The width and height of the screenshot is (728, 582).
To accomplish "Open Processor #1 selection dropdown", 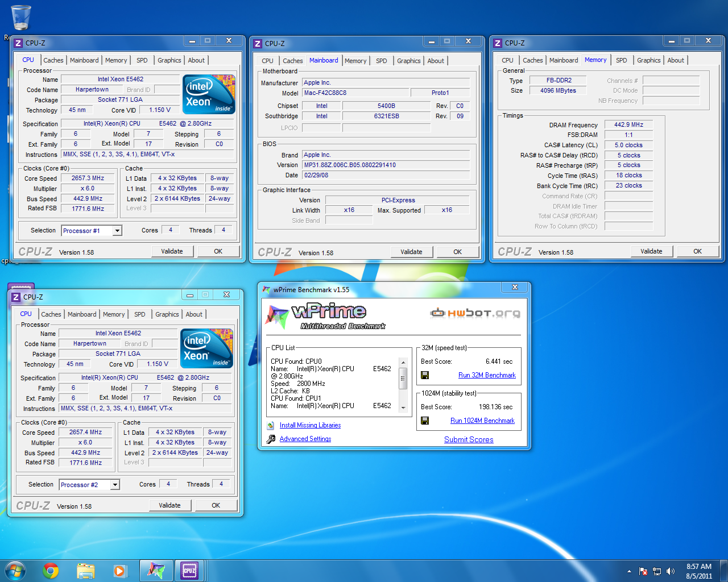I will [117, 231].
